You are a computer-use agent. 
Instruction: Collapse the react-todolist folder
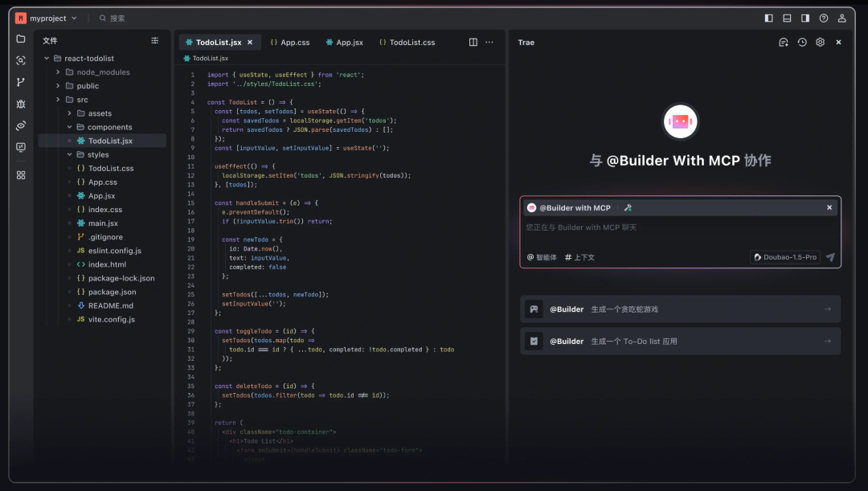47,58
